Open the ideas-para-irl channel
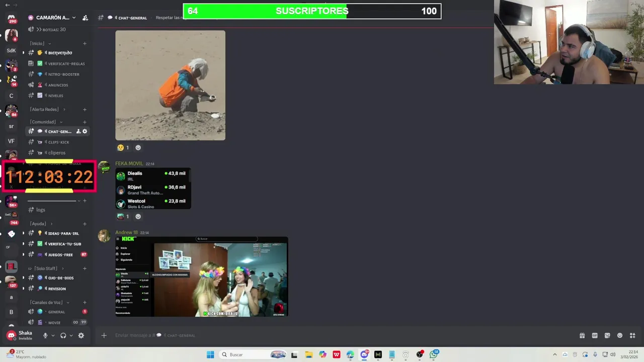This screenshot has width=644, height=362. click(58, 233)
